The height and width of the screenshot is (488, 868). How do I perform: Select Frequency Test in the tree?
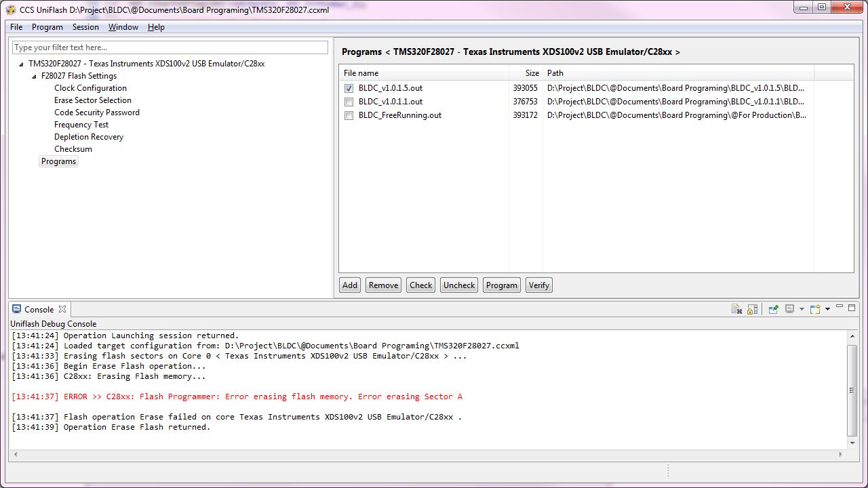coord(81,125)
